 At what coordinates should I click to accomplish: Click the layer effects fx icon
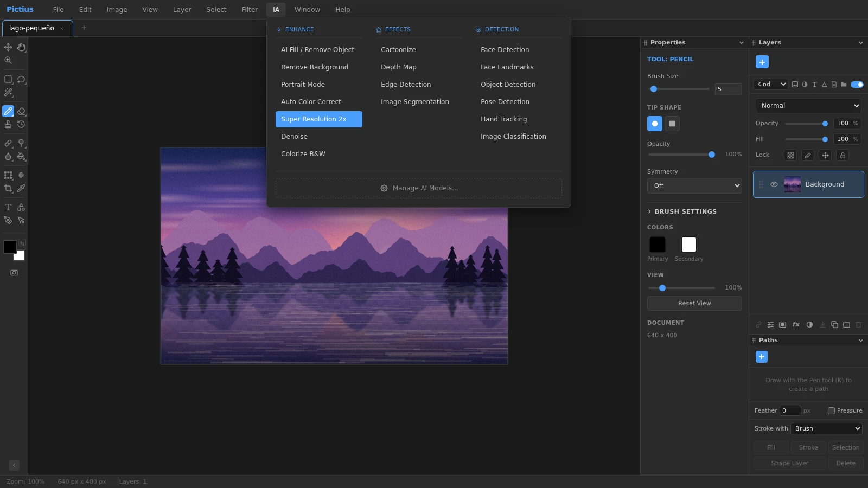(x=796, y=324)
